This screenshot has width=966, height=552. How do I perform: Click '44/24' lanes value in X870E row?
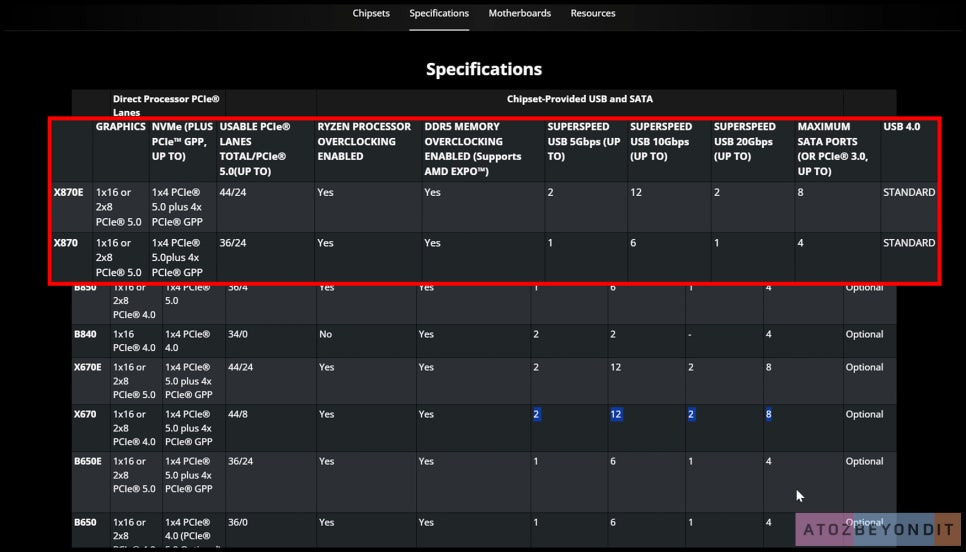232,192
